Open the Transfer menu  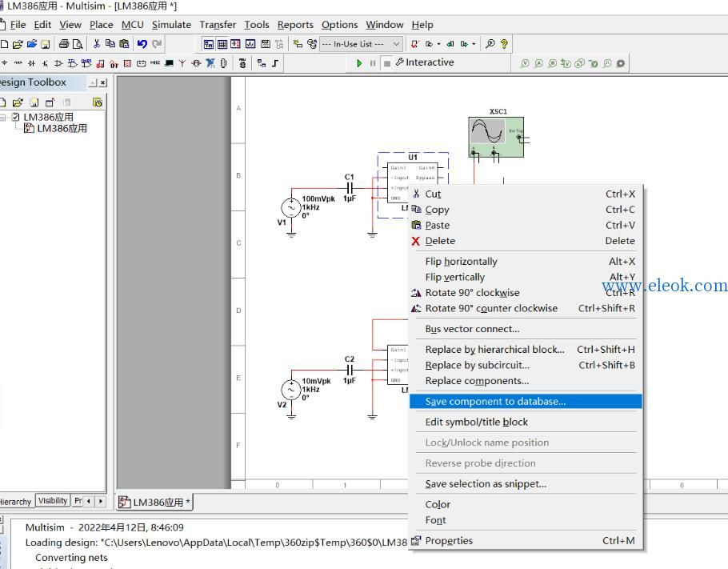click(x=218, y=25)
